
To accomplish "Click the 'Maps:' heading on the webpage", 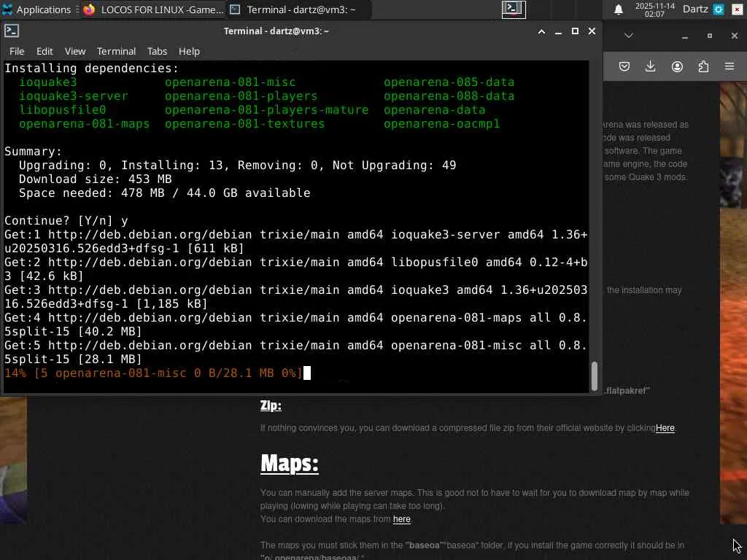I will pyautogui.click(x=289, y=463).
